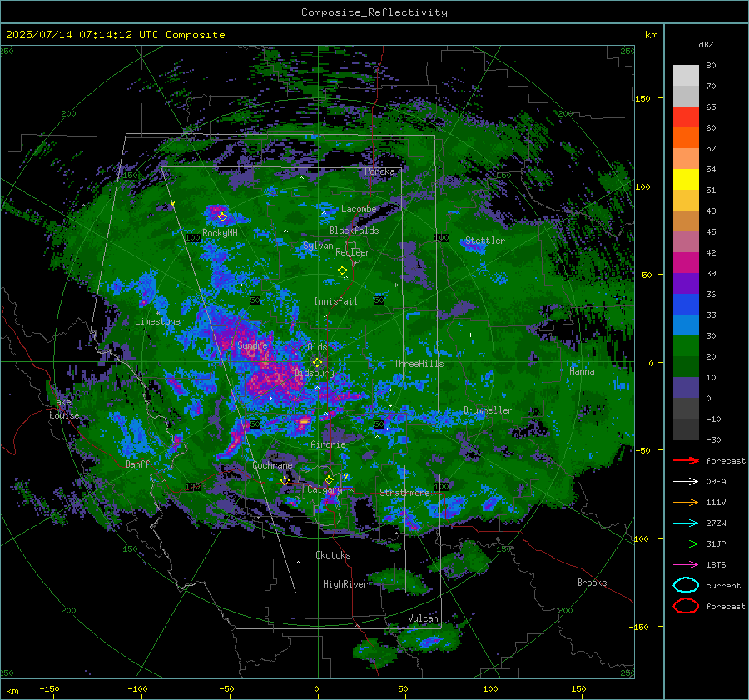Click the Sundre label on the map
749x700 pixels.
[252, 345]
